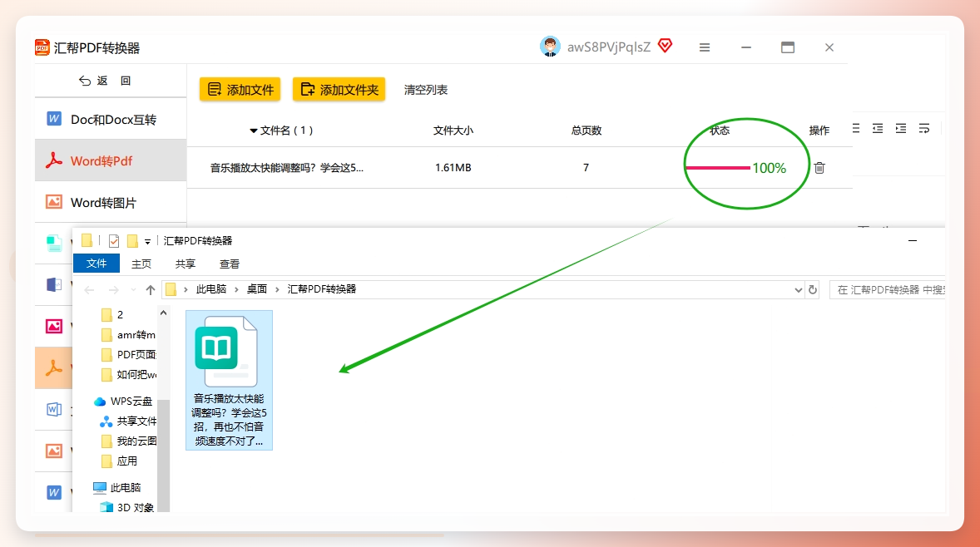Screen dimensions: 980x547
Task: Select Word转Pdf in sidebar
Action: tap(111, 160)
